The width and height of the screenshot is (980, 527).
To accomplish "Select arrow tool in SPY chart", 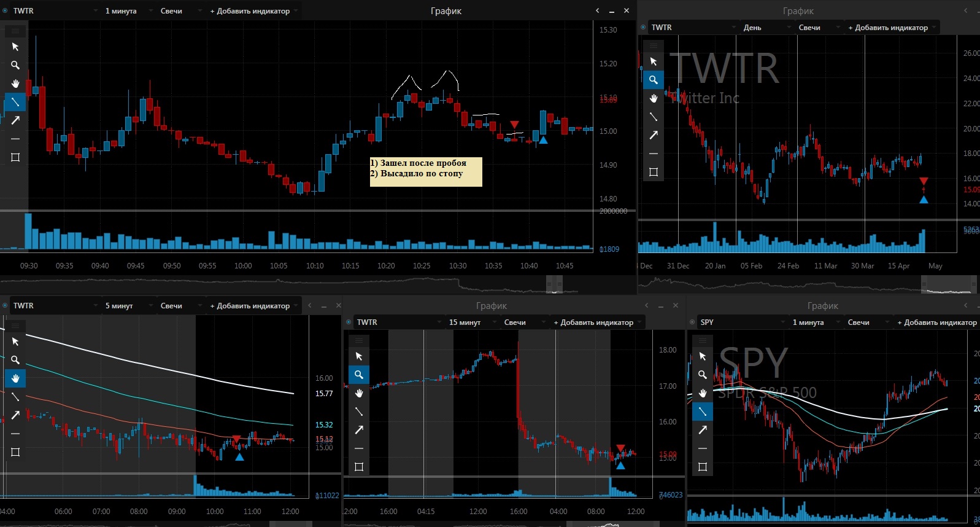I will point(703,430).
